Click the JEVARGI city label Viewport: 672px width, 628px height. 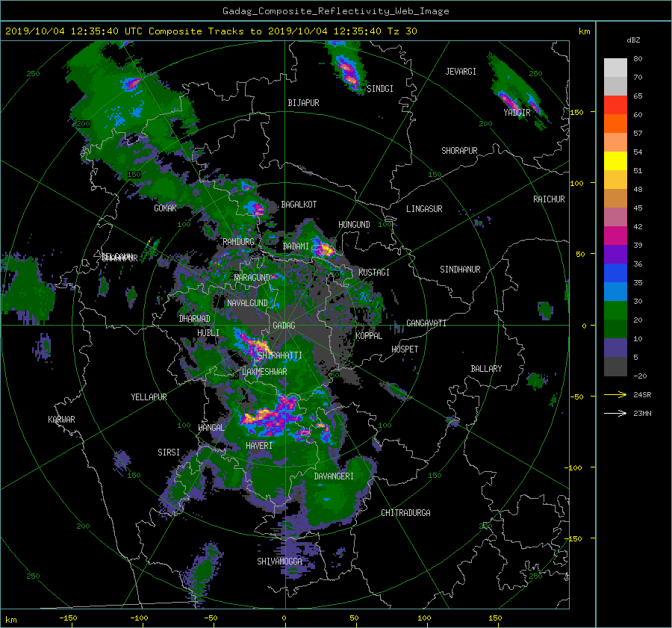[461, 72]
